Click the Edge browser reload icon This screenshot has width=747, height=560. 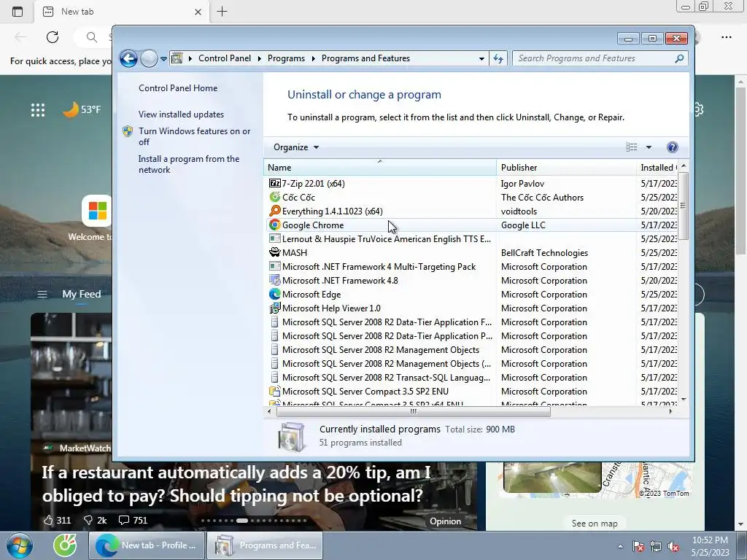53,37
